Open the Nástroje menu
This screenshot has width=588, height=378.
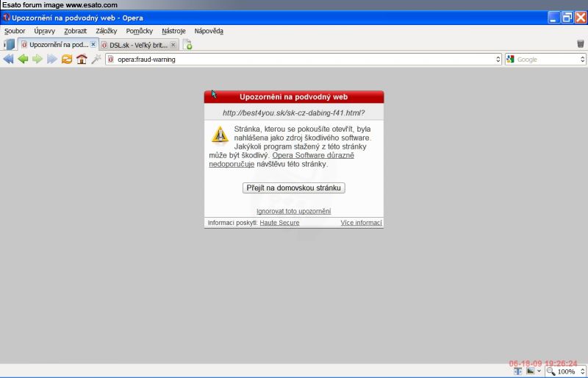coord(173,31)
